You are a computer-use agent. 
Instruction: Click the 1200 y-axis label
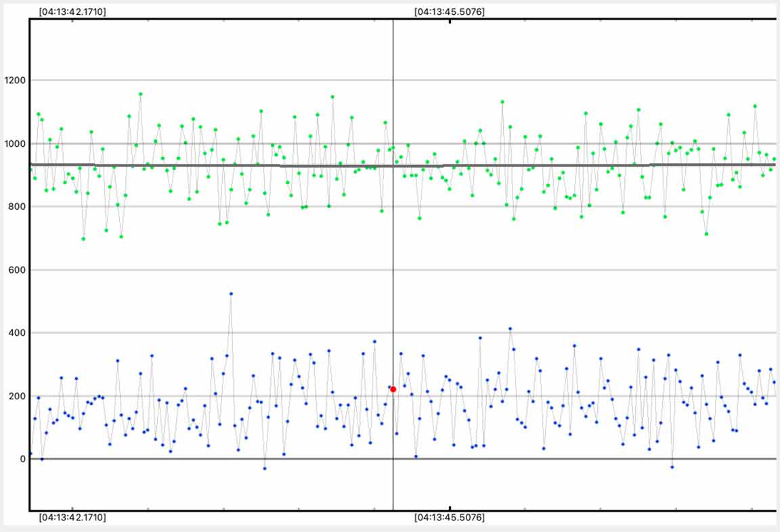coord(14,81)
